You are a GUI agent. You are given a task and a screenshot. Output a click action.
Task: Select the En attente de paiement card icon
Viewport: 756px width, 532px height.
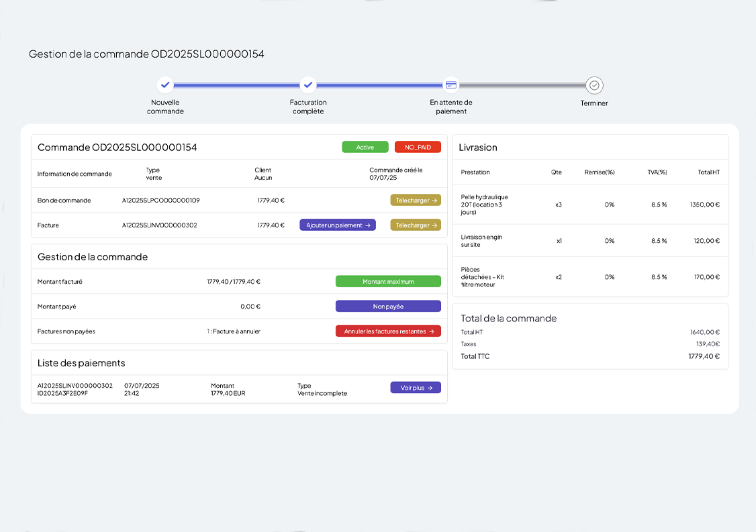(x=451, y=85)
